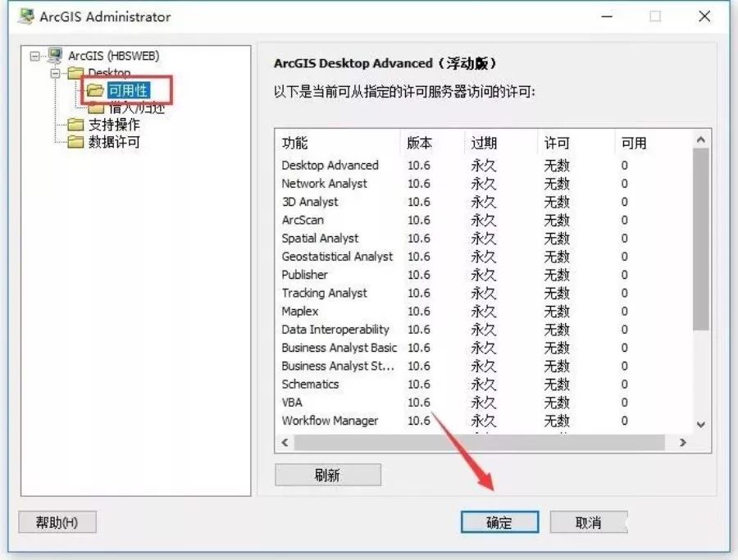Open help with 帮助(H) button

point(57,522)
